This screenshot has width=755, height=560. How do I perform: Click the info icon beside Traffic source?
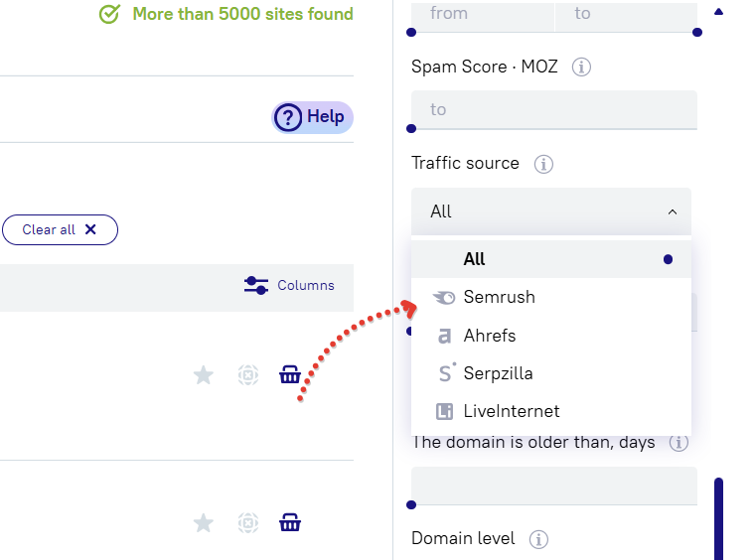pos(543,164)
